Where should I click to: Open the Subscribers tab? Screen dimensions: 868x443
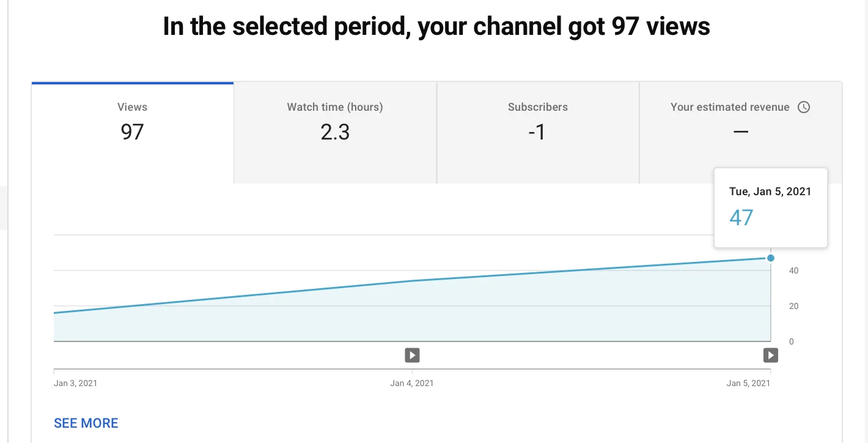[538, 133]
